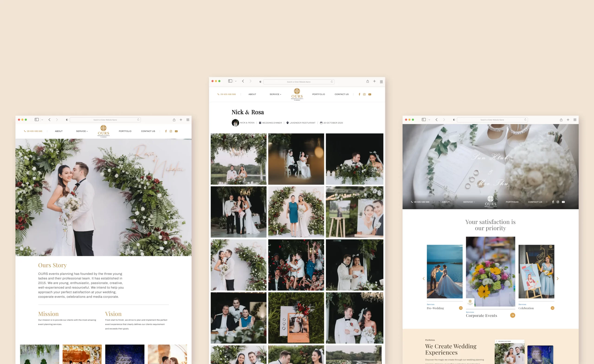Open ABOUT in left window navigation
594x364 pixels.
click(59, 131)
